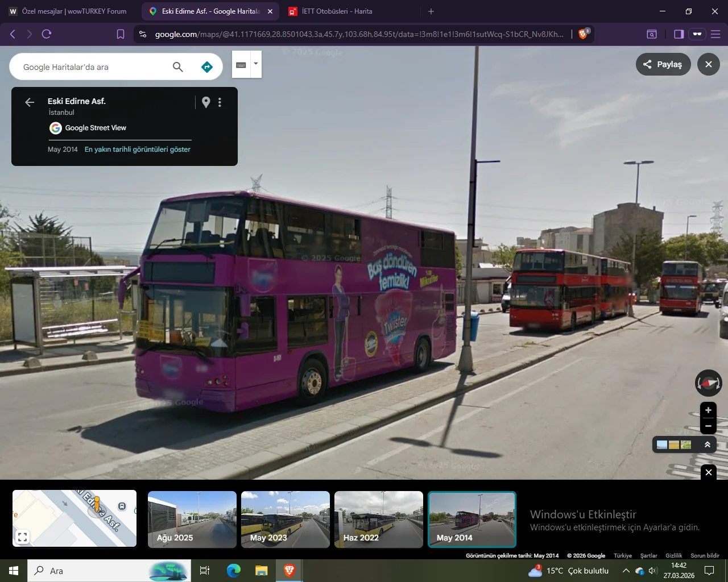
Task: Click the directions arrow icon in search box
Action: (207, 67)
